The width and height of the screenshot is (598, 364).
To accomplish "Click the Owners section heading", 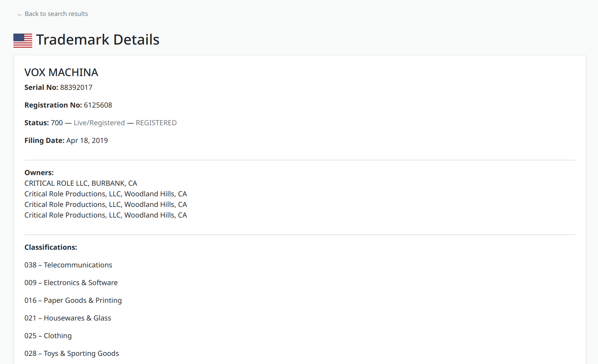I will 39,173.
